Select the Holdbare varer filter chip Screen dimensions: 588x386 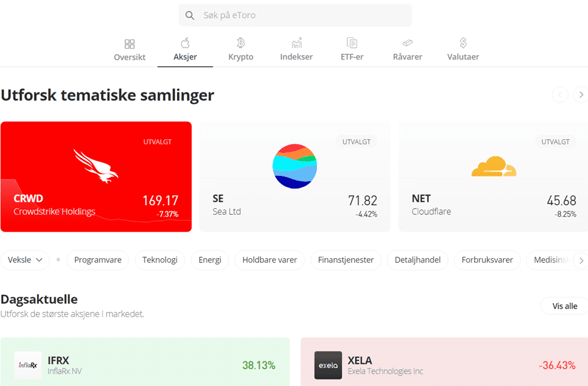[269, 260]
